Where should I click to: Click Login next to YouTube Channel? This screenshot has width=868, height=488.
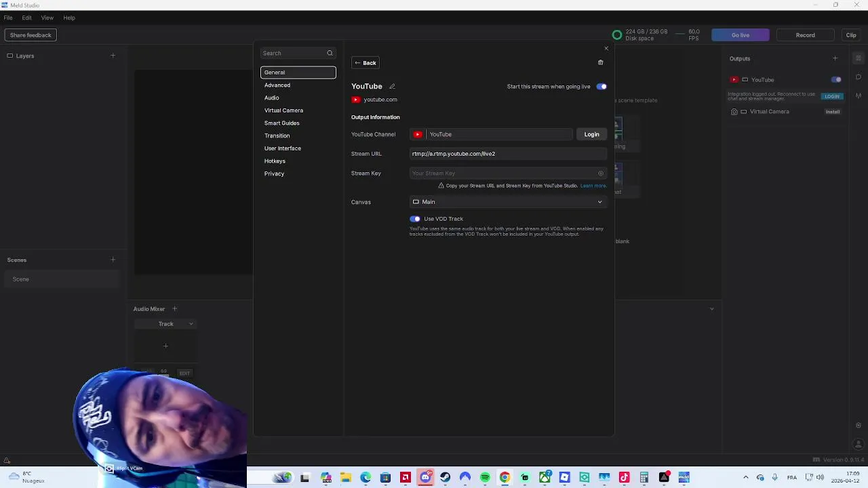click(x=592, y=134)
